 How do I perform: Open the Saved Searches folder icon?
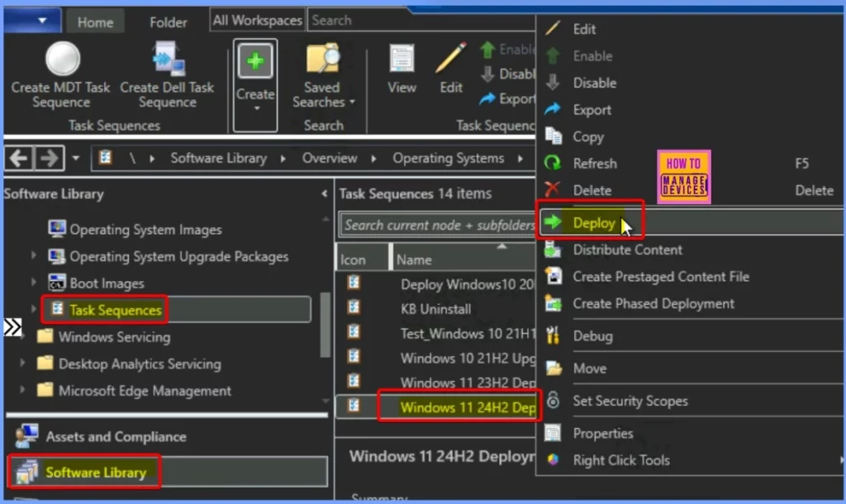[323, 59]
